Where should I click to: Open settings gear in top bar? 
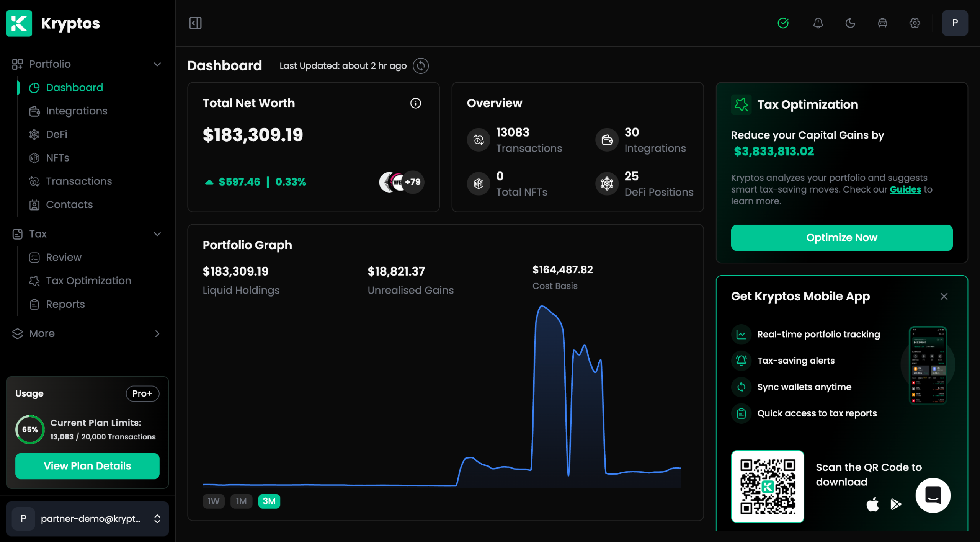coord(915,23)
